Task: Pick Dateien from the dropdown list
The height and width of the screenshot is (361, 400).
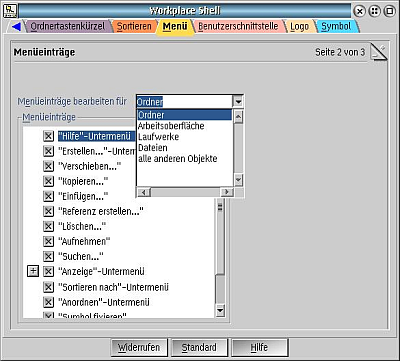Action: tap(184, 148)
